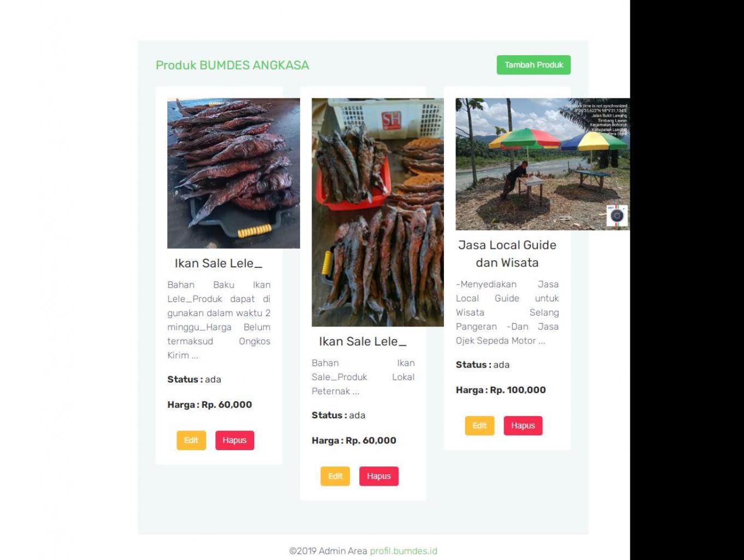Viewport: 744px width, 560px height.
Task: Click the Rp. 100,000 price text
Action: click(x=517, y=390)
